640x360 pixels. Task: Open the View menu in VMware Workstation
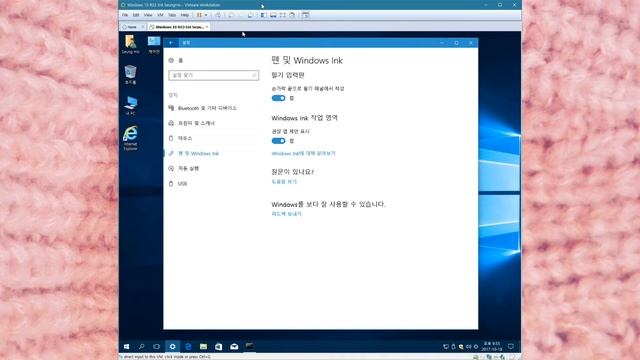(148, 15)
